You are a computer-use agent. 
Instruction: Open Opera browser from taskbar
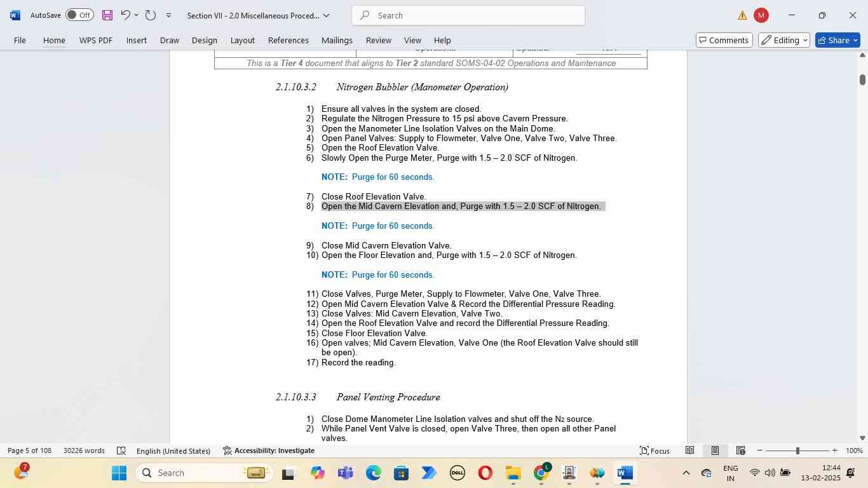[x=485, y=473]
